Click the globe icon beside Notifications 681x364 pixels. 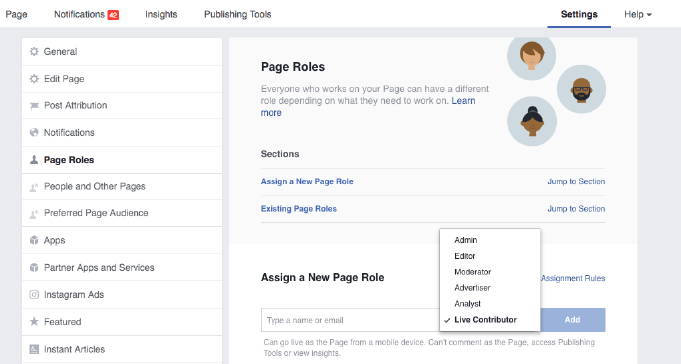point(34,132)
